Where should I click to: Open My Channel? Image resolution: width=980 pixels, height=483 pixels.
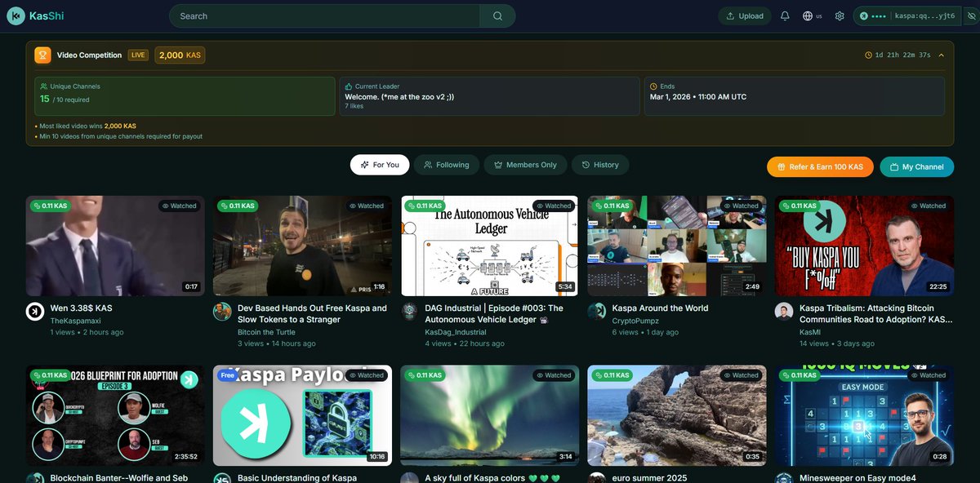pyautogui.click(x=916, y=166)
